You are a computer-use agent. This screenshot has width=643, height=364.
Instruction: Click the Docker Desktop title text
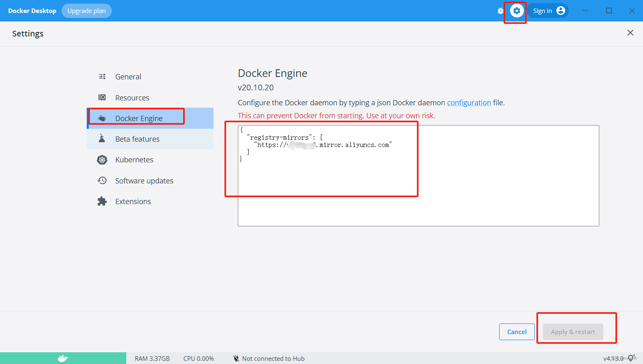coord(32,11)
